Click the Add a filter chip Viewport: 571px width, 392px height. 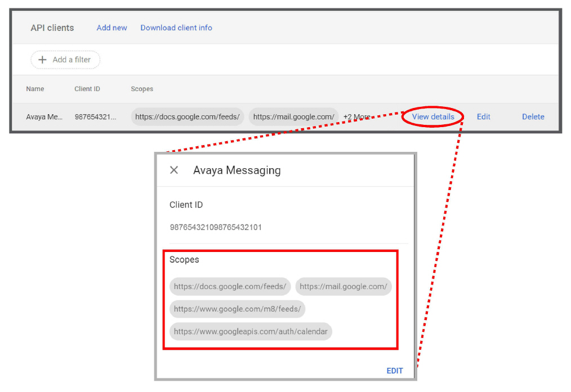tap(65, 60)
